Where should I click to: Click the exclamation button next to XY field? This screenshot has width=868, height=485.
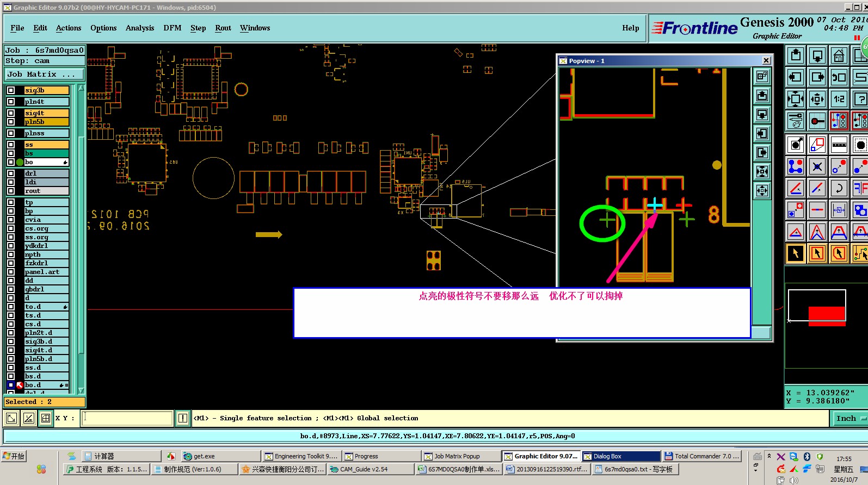(x=183, y=418)
